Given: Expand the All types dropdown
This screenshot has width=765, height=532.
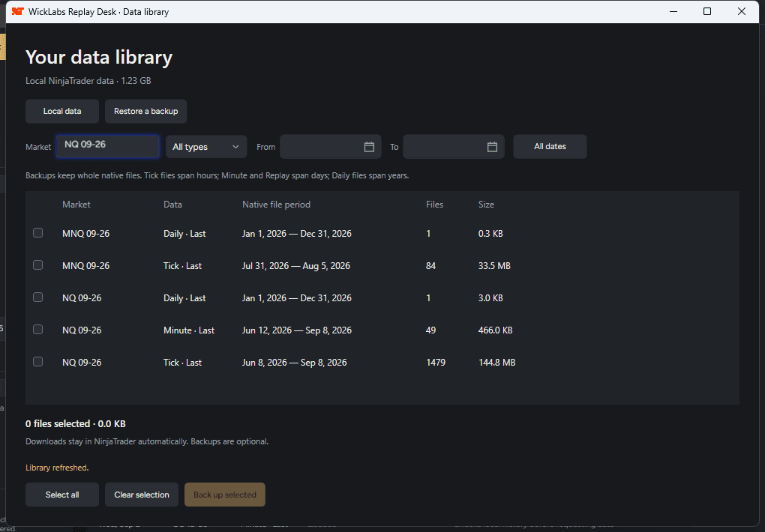Looking at the screenshot, I should click(206, 147).
